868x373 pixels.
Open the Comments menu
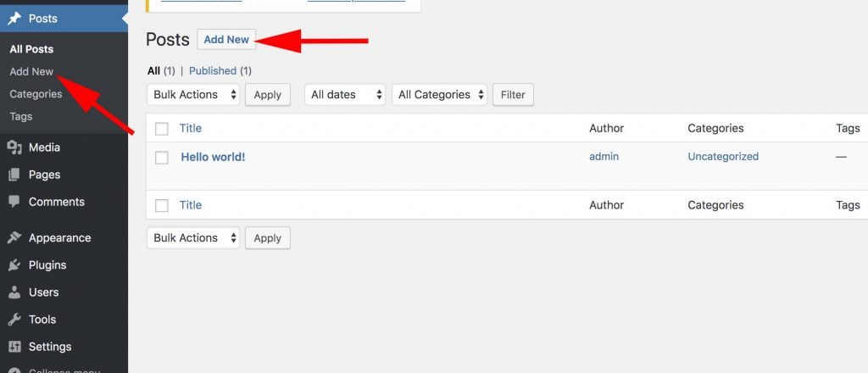pyautogui.click(x=57, y=202)
